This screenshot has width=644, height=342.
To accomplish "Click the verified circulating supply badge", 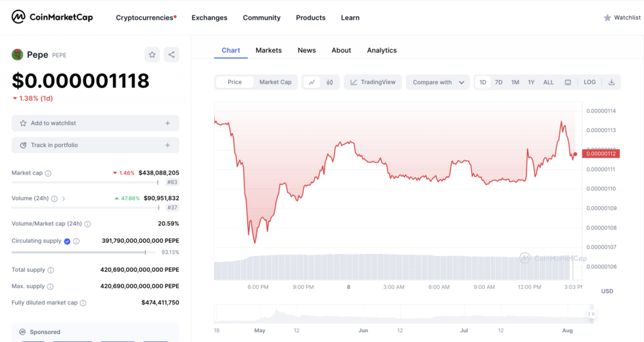I will (67, 241).
